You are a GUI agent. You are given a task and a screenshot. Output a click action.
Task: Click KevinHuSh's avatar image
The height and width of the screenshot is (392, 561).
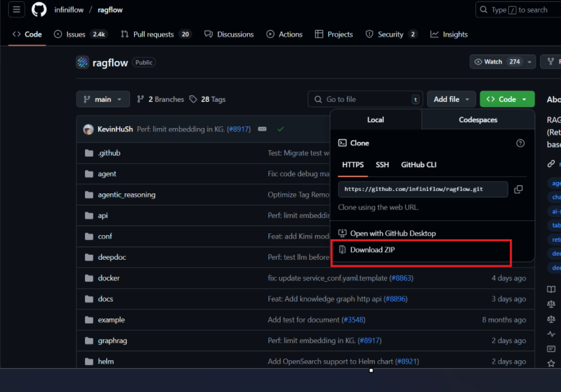click(89, 129)
